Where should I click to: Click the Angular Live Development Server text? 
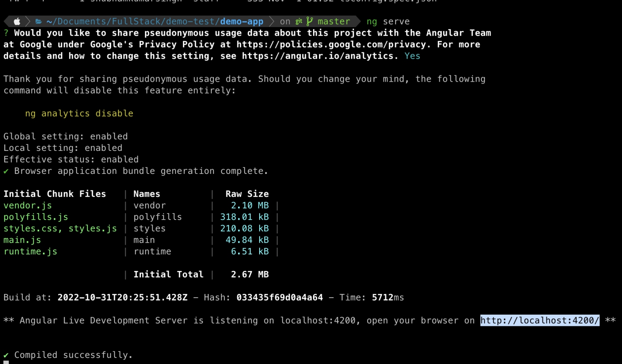click(104, 321)
